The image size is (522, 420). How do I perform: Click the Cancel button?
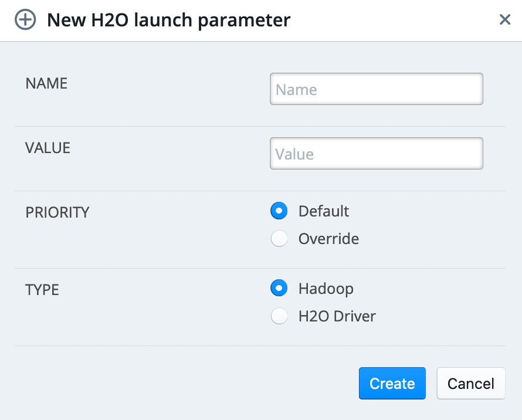[x=471, y=384]
